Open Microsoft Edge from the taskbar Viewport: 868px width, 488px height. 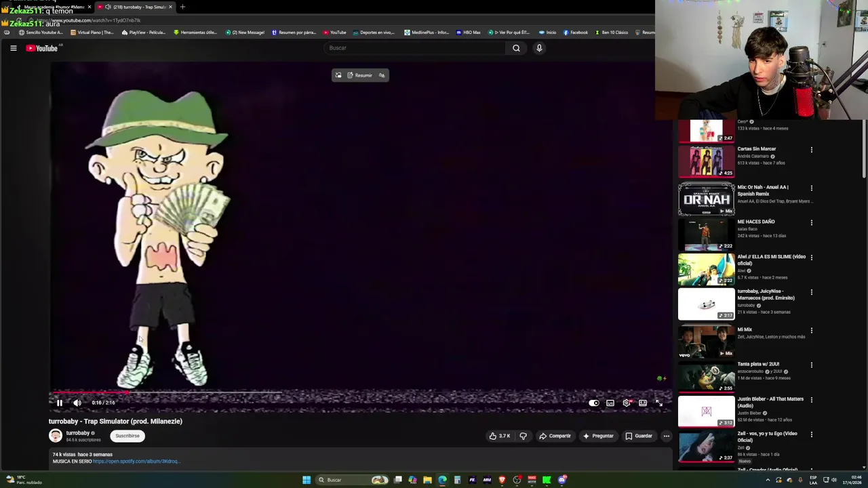pyautogui.click(x=442, y=480)
